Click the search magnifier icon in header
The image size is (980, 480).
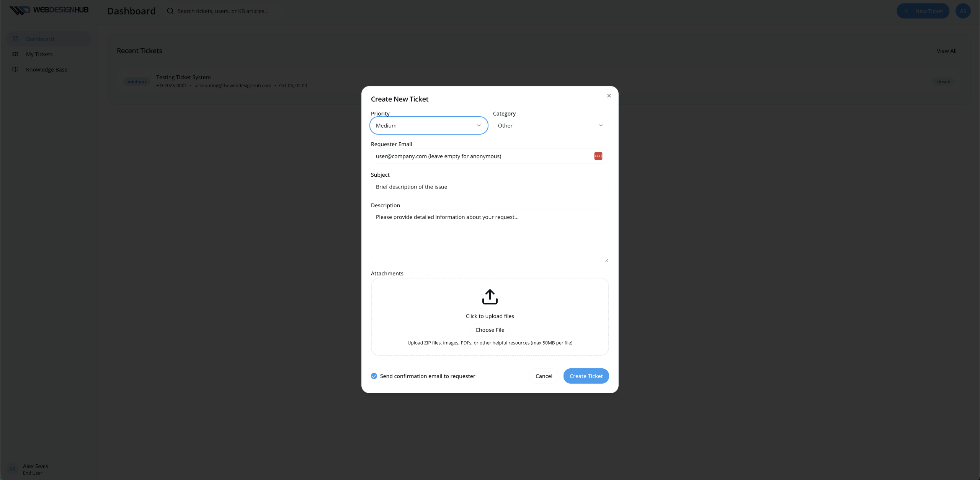point(170,11)
